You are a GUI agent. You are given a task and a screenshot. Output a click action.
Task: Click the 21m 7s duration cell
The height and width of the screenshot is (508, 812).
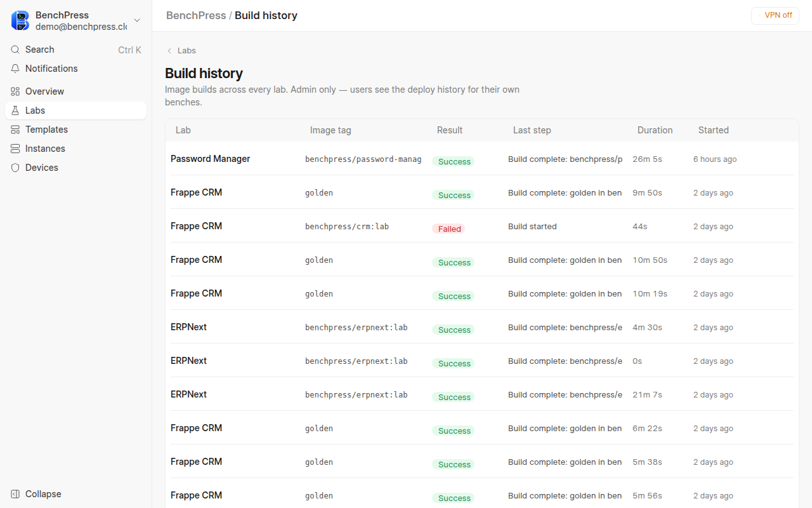(x=647, y=395)
